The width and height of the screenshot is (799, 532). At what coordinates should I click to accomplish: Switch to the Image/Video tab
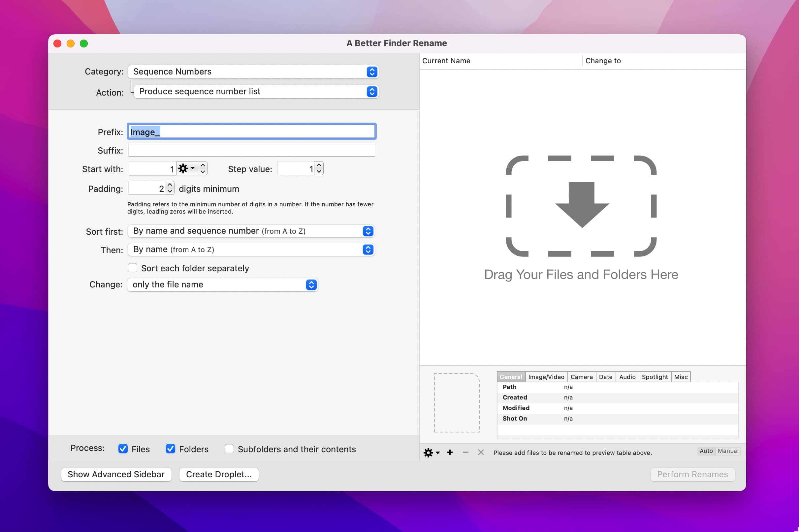[x=546, y=377]
